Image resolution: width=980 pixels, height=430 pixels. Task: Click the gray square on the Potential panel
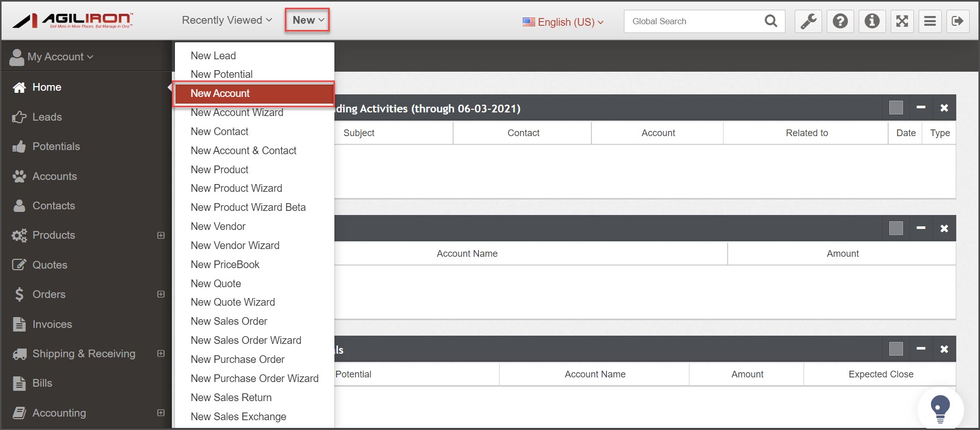[x=896, y=349]
